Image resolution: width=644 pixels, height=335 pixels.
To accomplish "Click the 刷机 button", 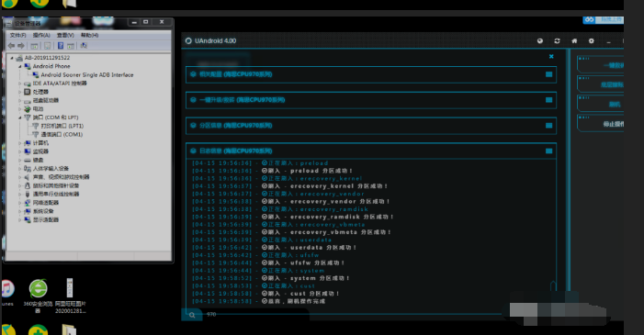I will (x=601, y=104).
